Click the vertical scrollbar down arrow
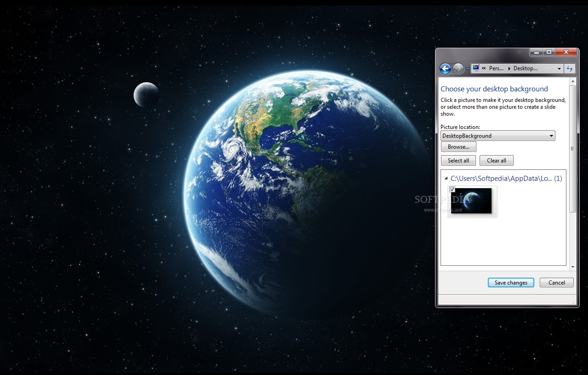The height and width of the screenshot is (375, 588). point(572,267)
